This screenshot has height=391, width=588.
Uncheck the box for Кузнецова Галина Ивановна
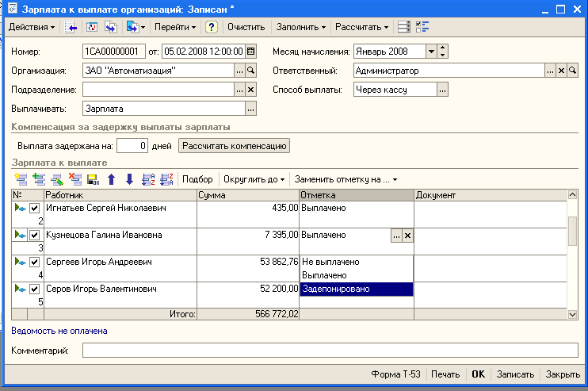(x=35, y=235)
